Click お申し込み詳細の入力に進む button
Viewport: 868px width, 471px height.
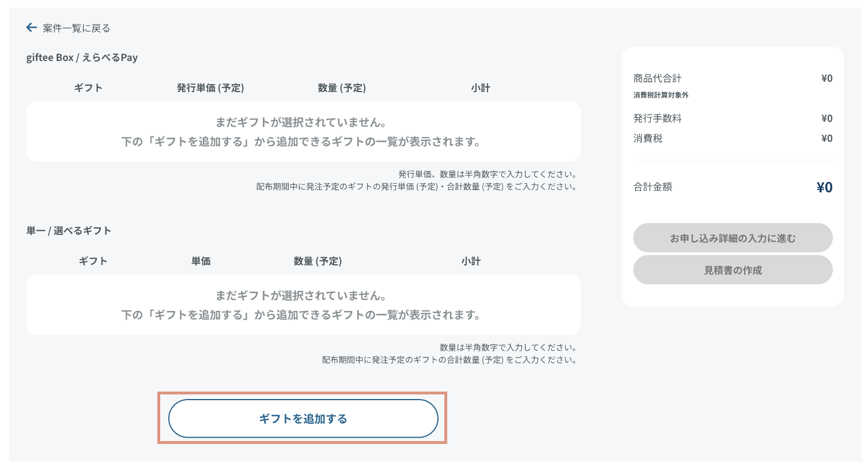[x=733, y=238]
